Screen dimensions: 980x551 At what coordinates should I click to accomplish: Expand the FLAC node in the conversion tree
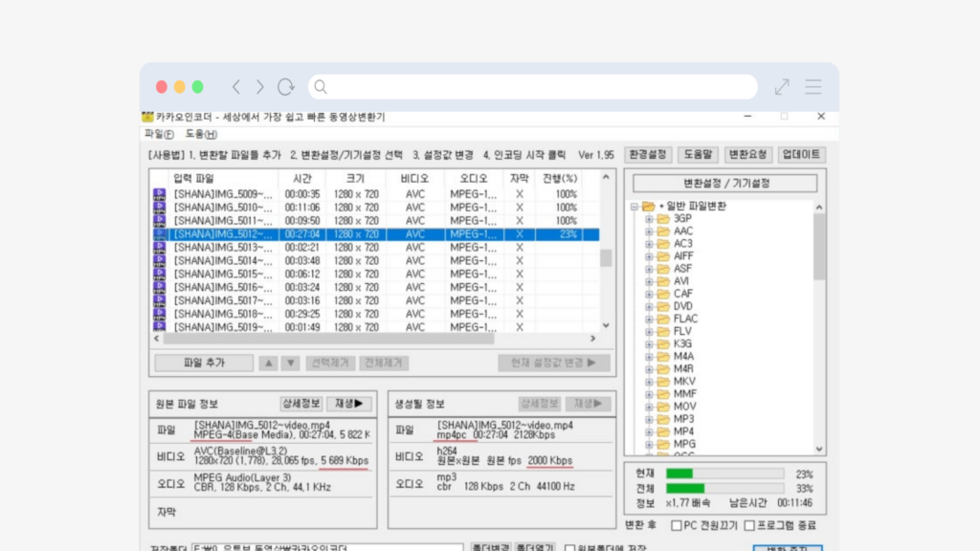pos(651,319)
